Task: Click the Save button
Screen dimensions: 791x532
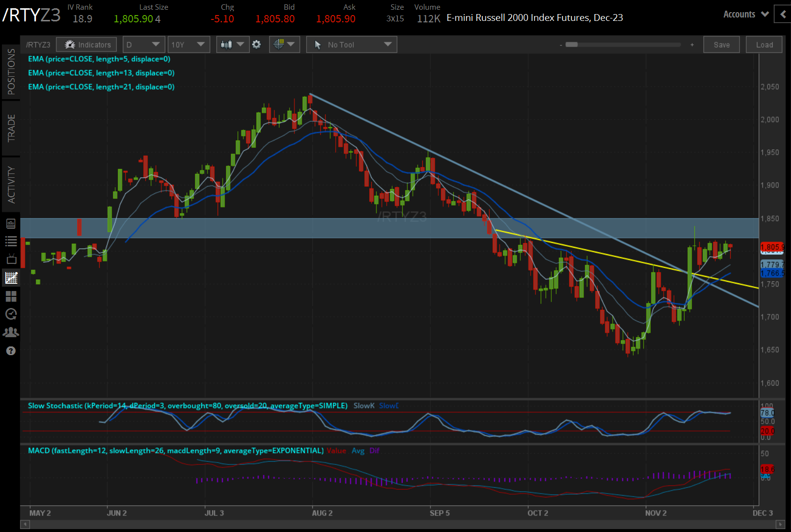Action: click(x=722, y=45)
